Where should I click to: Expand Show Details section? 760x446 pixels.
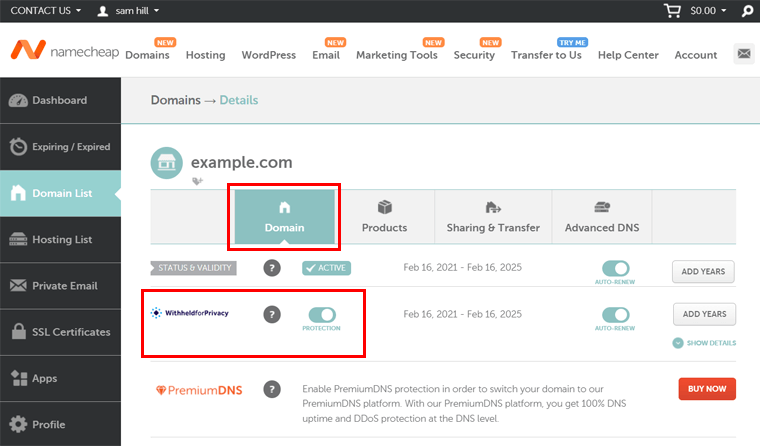pos(704,343)
